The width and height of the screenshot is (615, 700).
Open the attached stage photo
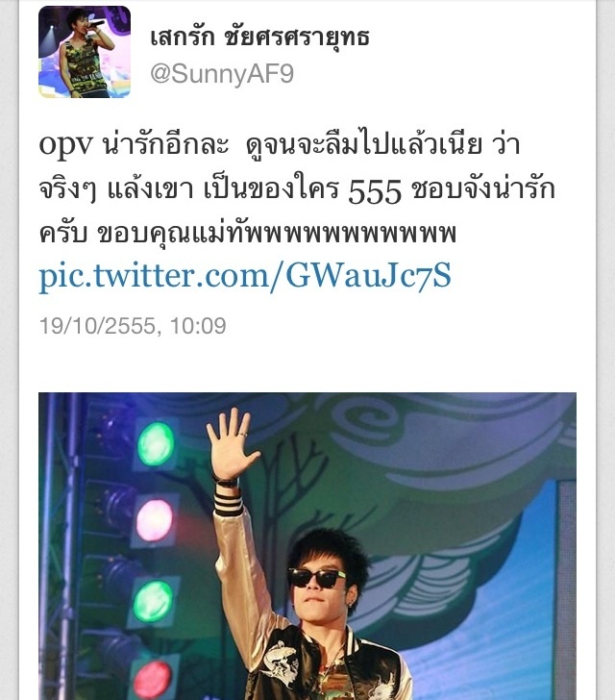(x=307, y=546)
